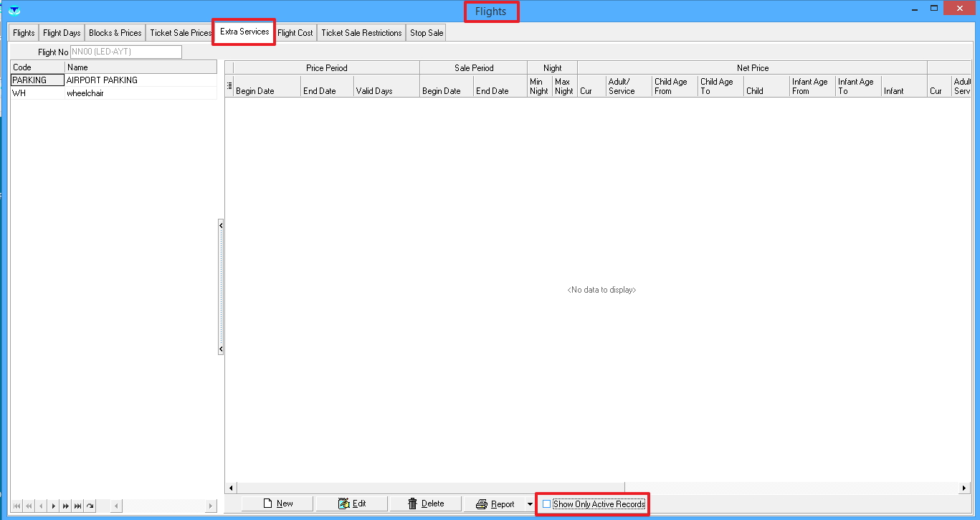Jump to first record navigator arrow
This screenshot has height=520, width=980.
coord(16,506)
